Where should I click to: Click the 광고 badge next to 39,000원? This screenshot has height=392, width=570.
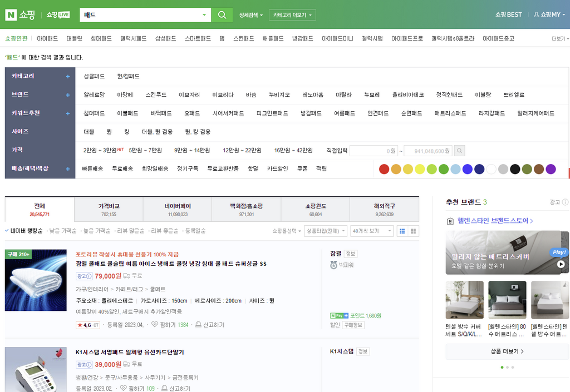click(x=85, y=364)
